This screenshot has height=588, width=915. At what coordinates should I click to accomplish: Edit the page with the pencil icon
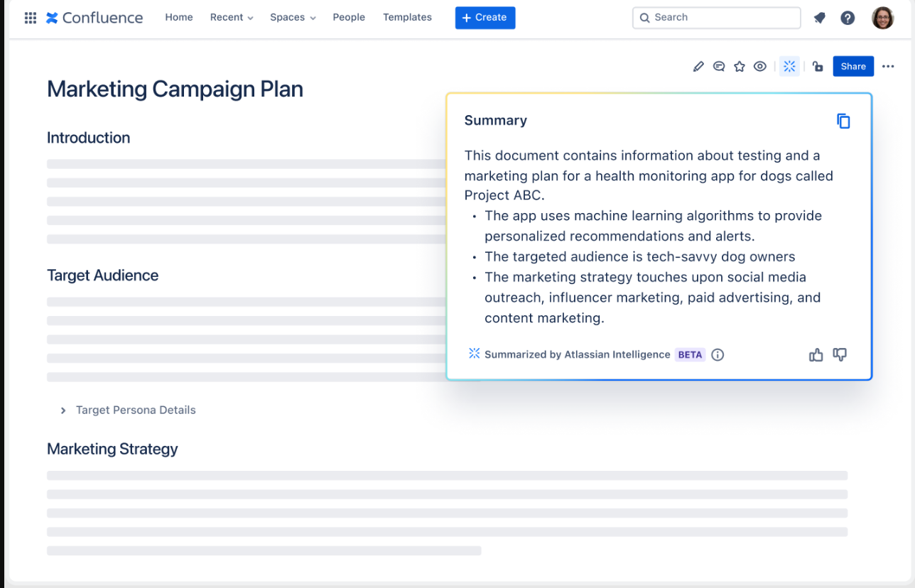[x=698, y=67]
